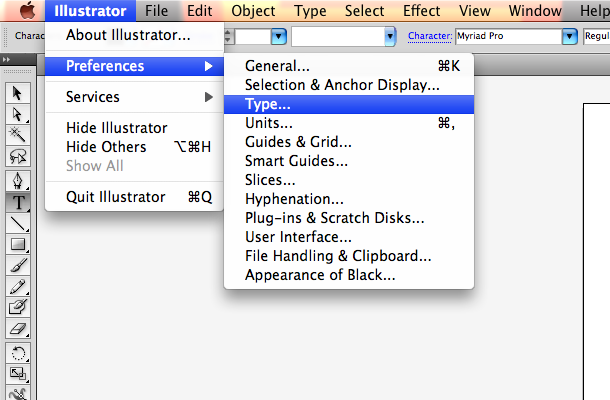This screenshot has height=400, width=610.
Task: Open Selection & Anchor Display... preferences
Action: point(349,85)
